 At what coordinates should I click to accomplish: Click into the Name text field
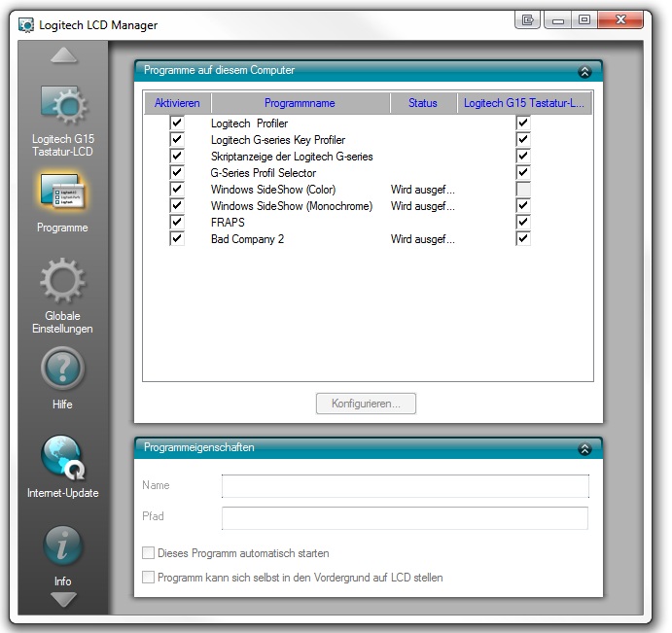pos(405,486)
